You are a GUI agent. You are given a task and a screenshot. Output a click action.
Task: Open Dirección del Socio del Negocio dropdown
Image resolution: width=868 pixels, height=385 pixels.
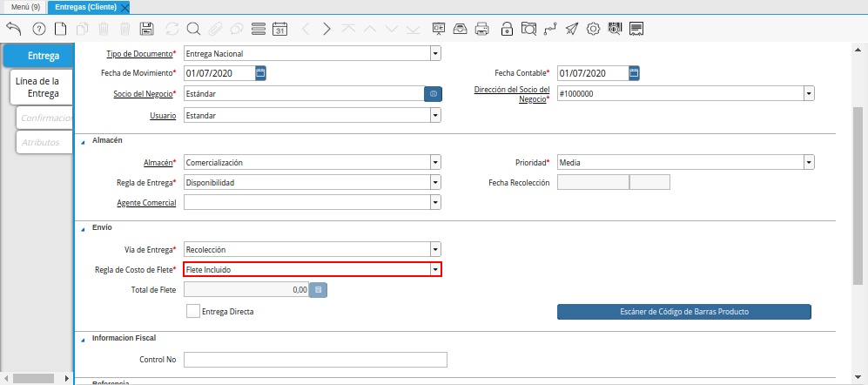(810, 93)
